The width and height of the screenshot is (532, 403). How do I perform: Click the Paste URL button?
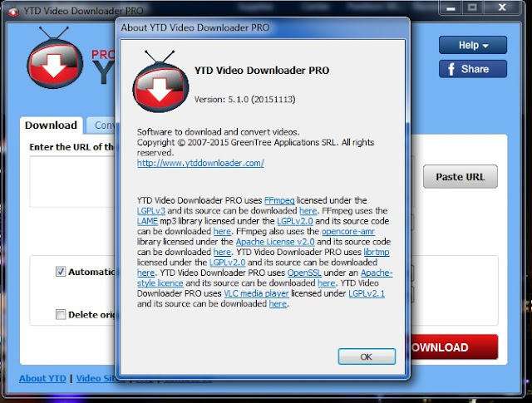[x=460, y=177]
